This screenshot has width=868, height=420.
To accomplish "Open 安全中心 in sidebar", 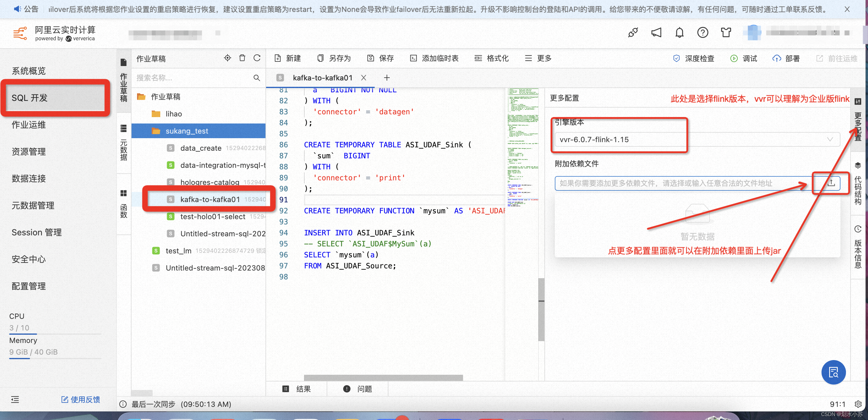I will click(x=29, y=259).
